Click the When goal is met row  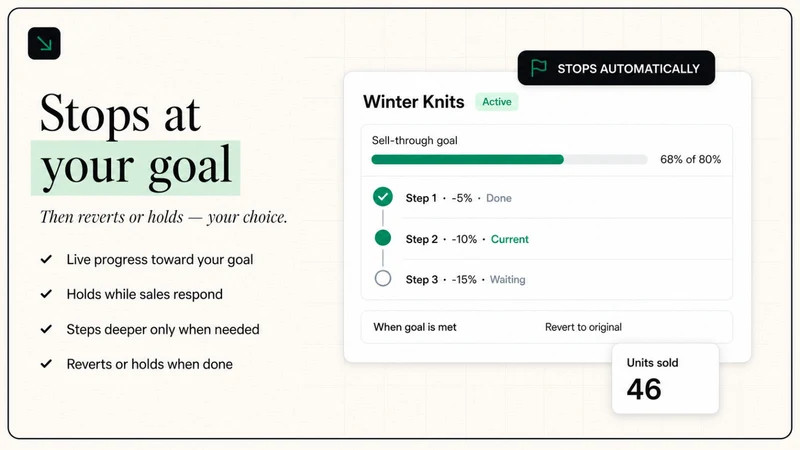tap(546, 327)
